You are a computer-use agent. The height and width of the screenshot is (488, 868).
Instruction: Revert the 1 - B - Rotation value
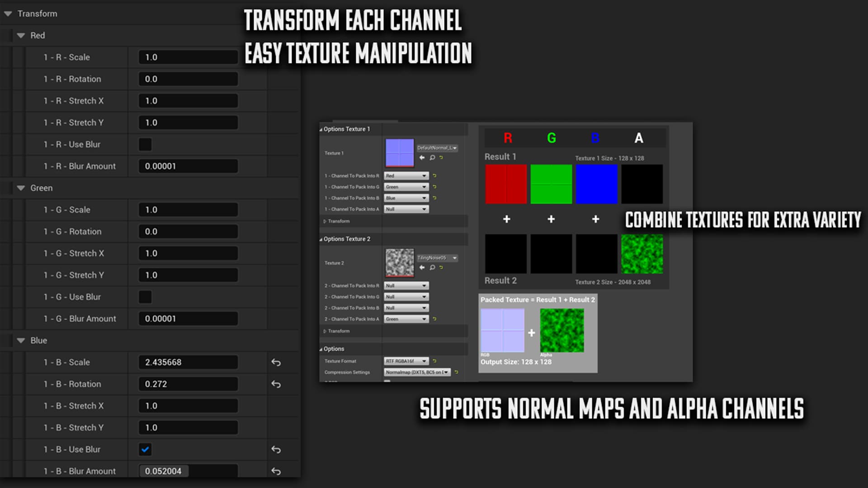coord(277,384)
